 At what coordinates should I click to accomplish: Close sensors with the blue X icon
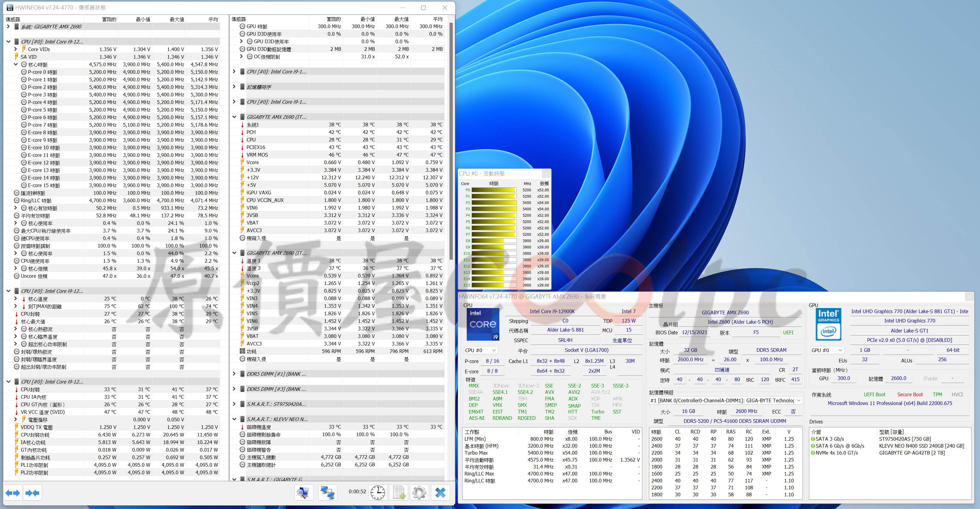[x=440, y=493]
